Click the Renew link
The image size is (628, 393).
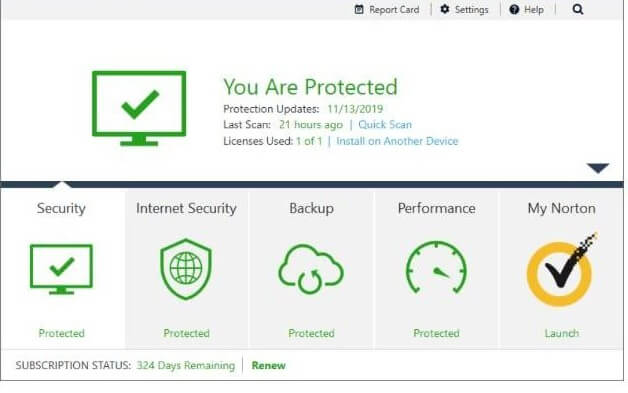click(x=268, y=365)
